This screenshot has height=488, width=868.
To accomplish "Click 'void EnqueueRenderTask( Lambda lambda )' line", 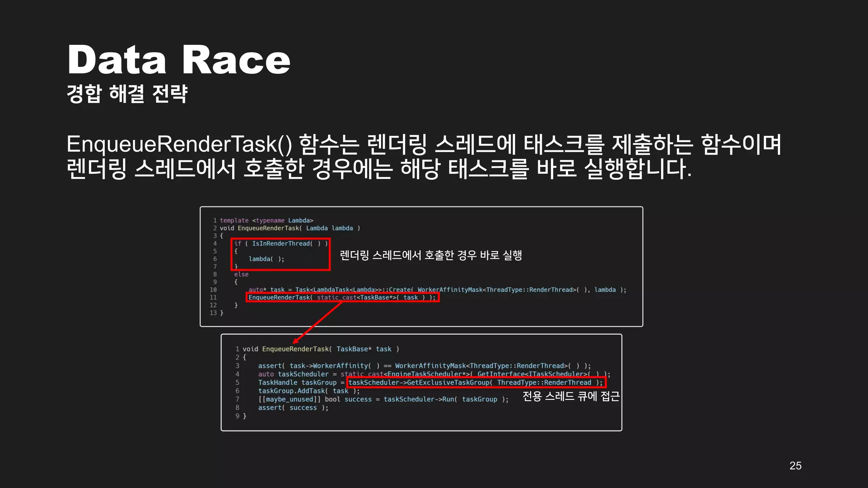I will [x=290, y=228].
